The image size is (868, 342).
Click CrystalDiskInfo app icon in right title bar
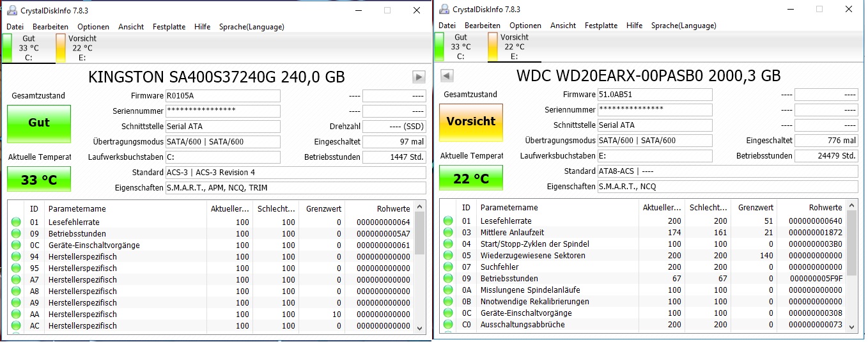(x=444, y=9)
